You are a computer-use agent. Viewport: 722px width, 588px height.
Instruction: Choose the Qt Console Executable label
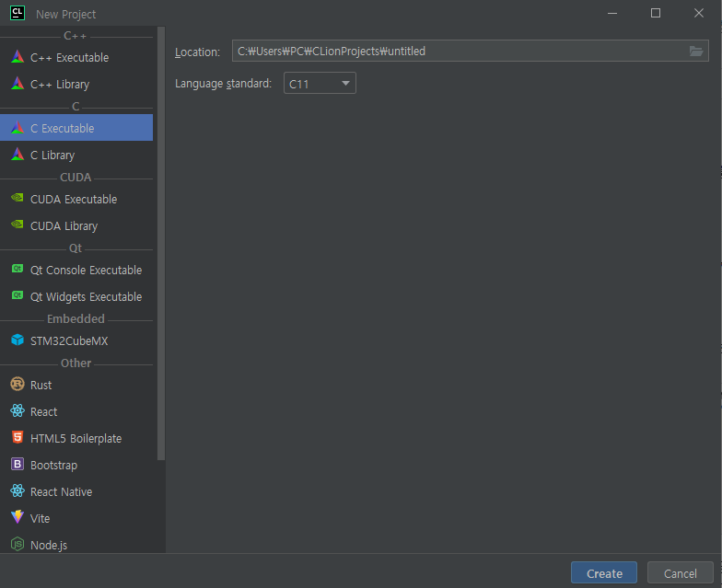click(87, 271)
